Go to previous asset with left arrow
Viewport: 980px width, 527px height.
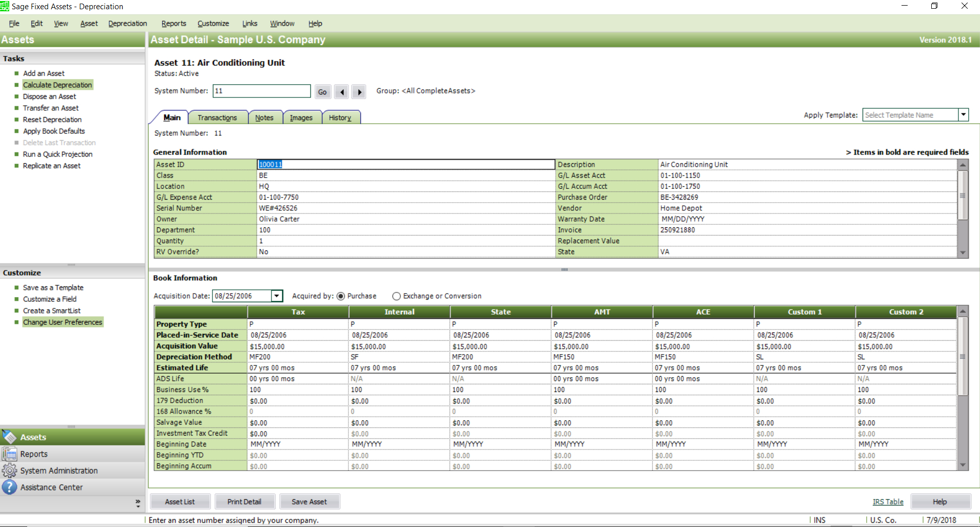coord(342,92)
